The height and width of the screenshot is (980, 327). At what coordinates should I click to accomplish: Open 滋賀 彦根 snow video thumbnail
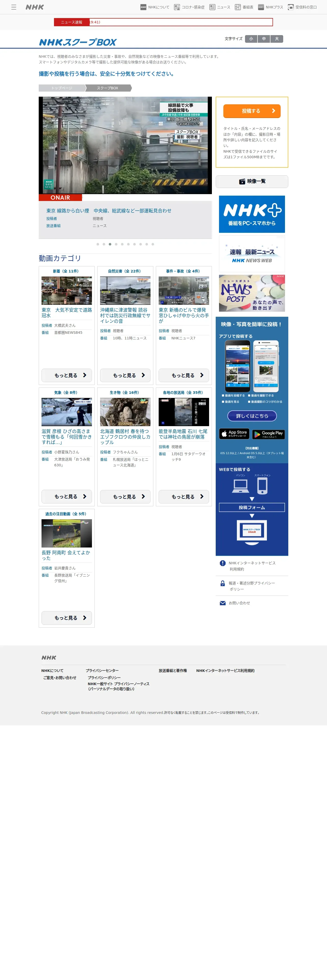pos(67,412)
